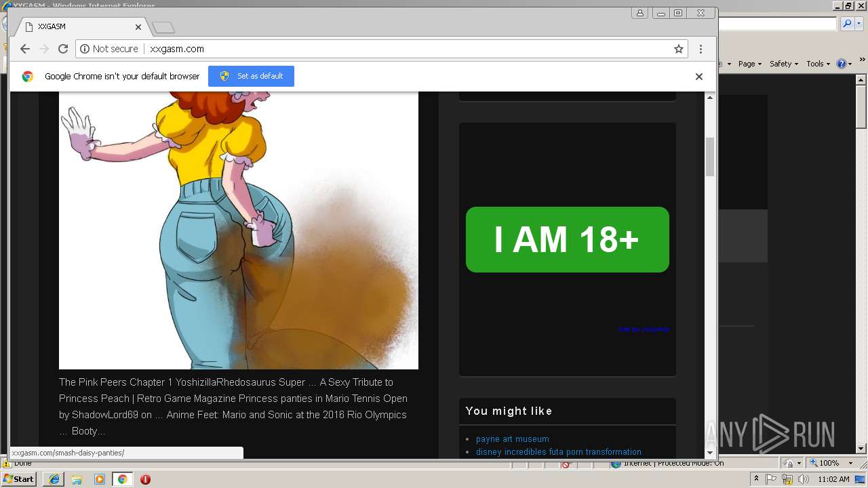868x488 pixels.
Task: Go back using Chrome's back arrow
Action: (x=25, y=49)
